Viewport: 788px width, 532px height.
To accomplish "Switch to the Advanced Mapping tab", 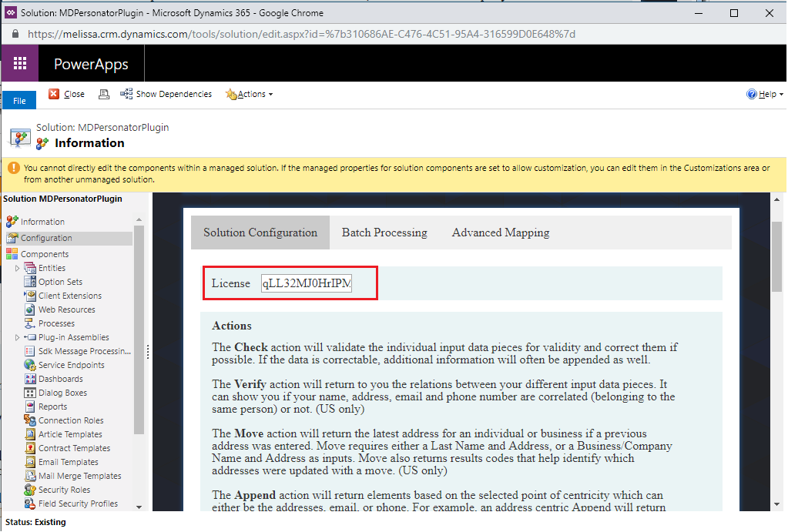I will [500, 233].
